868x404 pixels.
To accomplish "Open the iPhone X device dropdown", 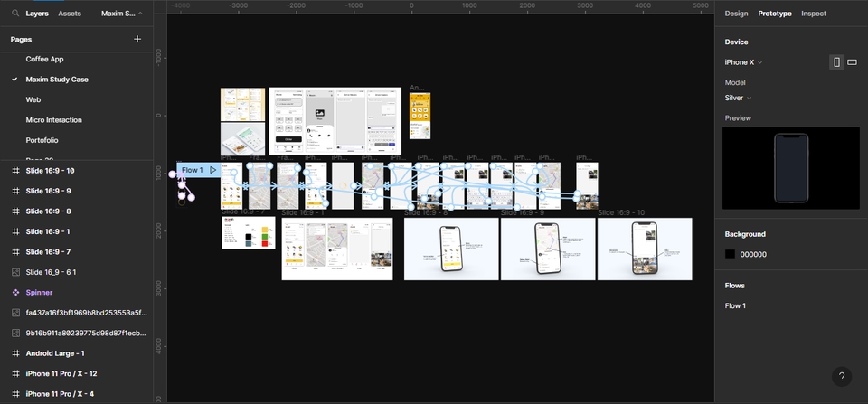I will [743, 62].
